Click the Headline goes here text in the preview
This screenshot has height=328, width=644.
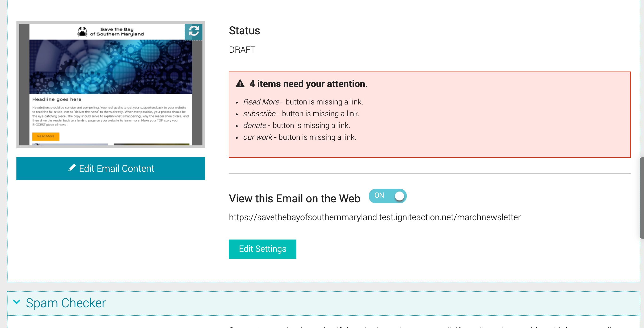[57, 99]
